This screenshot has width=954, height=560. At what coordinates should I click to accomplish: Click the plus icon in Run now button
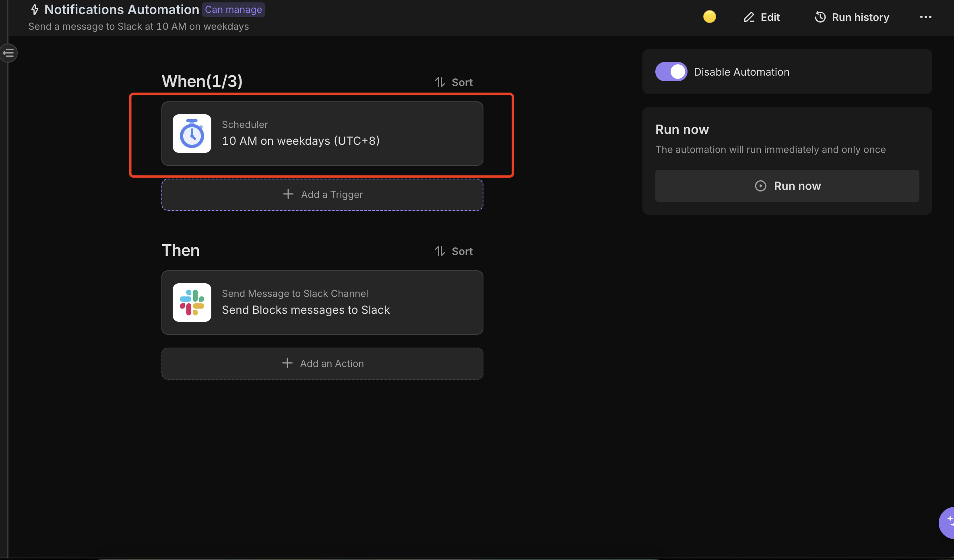(760, 185)
